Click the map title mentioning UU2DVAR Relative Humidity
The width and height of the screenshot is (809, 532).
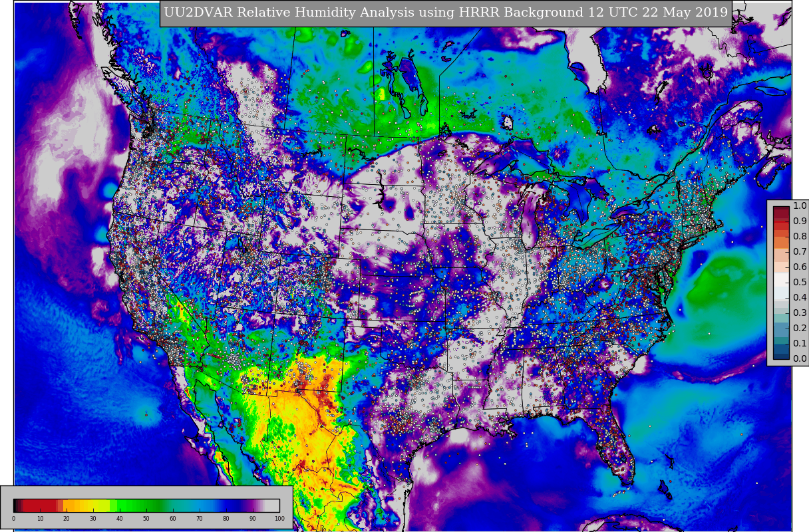[446, 13]
